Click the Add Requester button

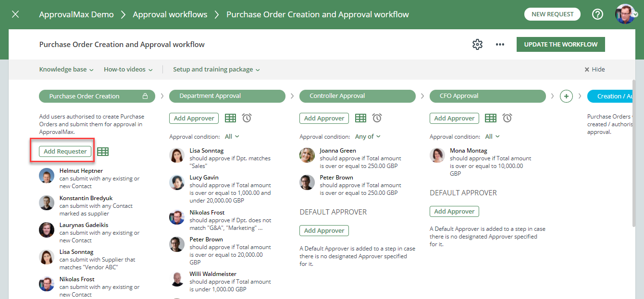click(x=65, y=152)
